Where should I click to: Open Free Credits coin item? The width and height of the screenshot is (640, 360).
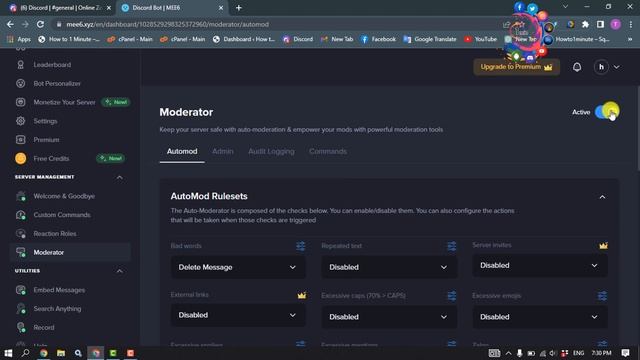tap(51, 158)
